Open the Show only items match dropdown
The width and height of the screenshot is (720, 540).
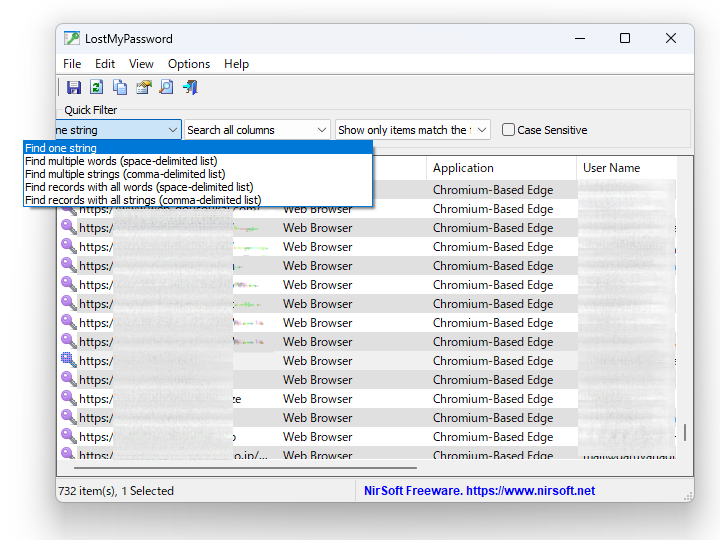(x=413, y=130)
